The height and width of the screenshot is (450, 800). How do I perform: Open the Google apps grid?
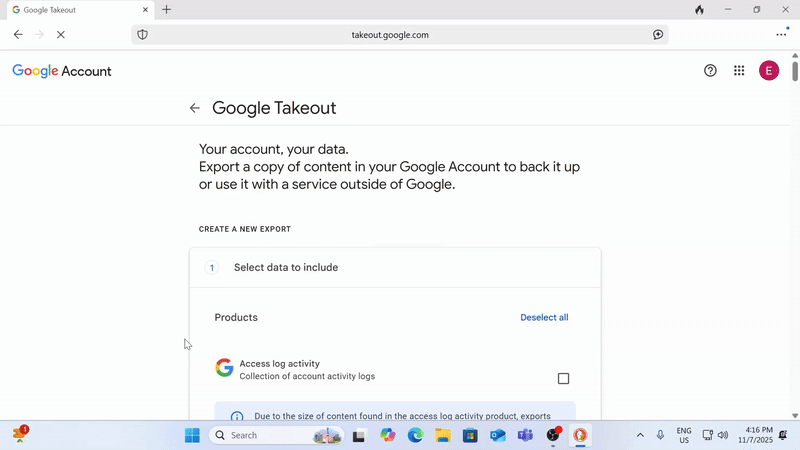(739, 71)
